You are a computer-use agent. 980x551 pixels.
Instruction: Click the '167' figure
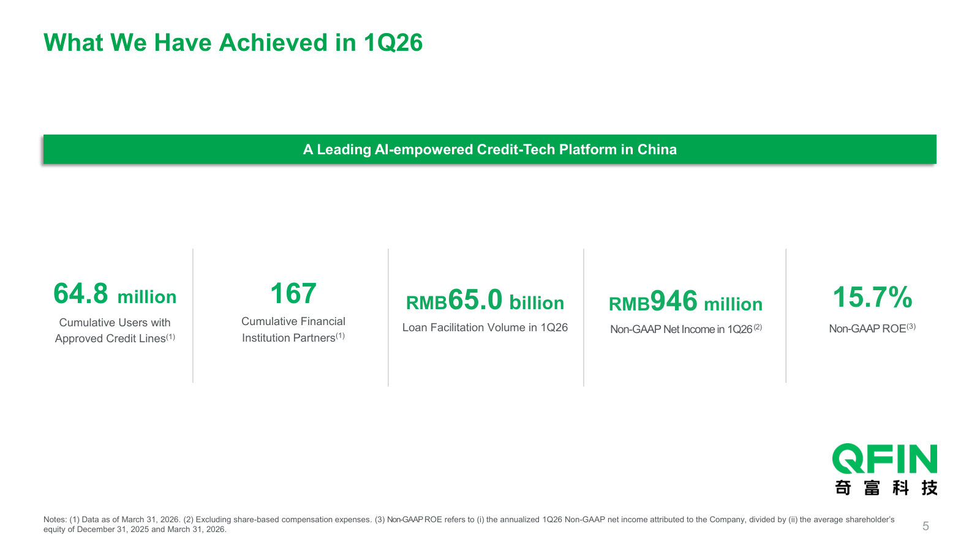click(x=293, y=294)
